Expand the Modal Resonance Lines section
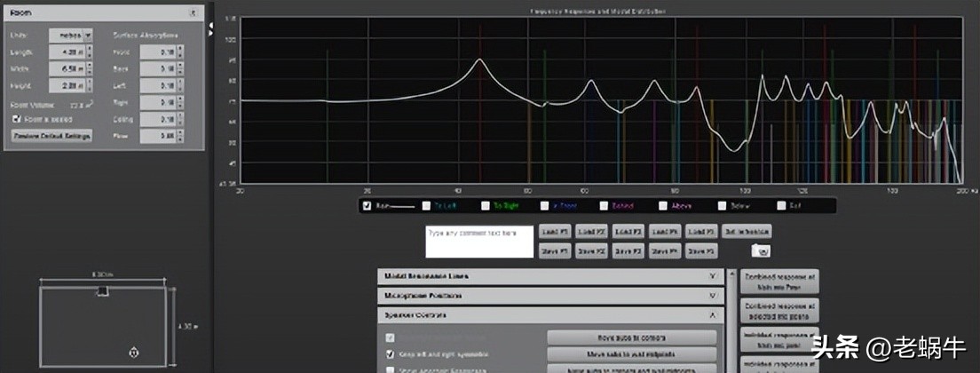The width and height of the screenshot is (980, 373). tap(713, 276)
